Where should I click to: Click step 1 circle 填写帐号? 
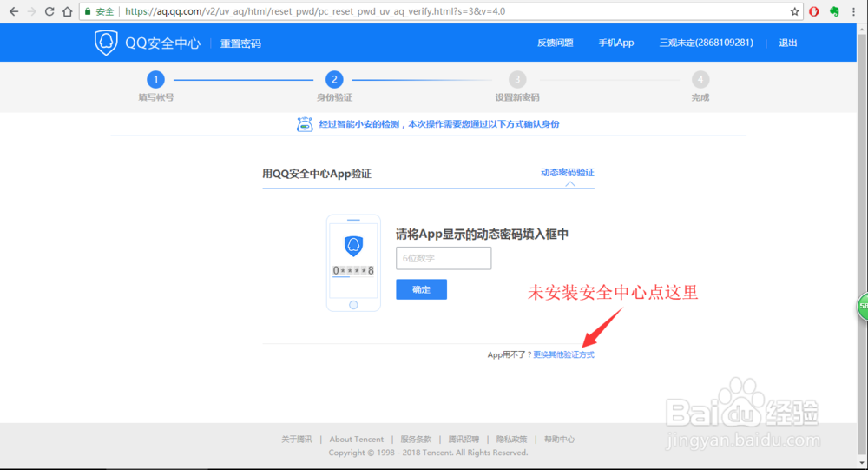point(155,79)
